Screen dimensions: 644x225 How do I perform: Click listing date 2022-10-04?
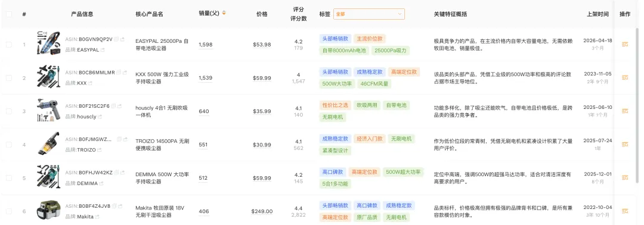coord(597,207)
